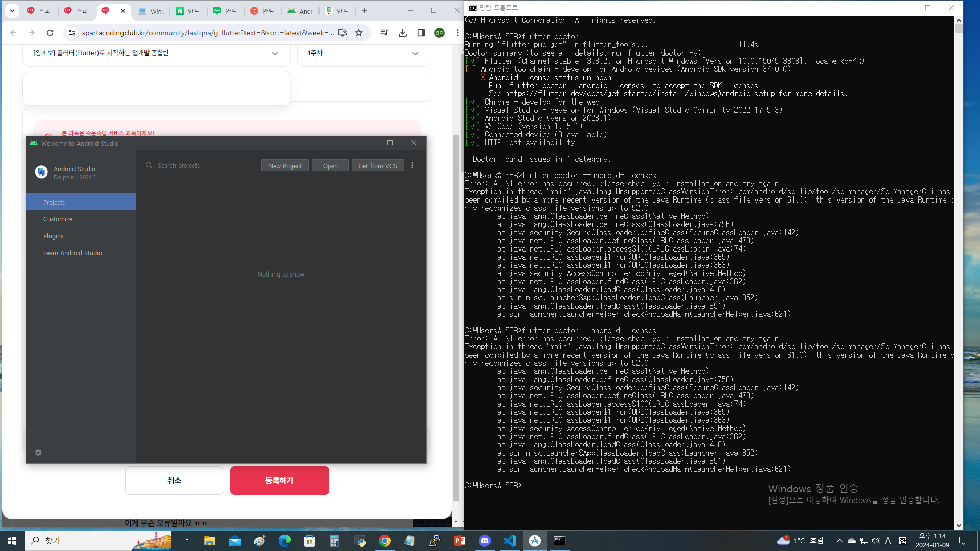Screen dimensions: 980x551
Task: Open Microsoft Store from the taskbar
Action: click(x=309, y=541)
